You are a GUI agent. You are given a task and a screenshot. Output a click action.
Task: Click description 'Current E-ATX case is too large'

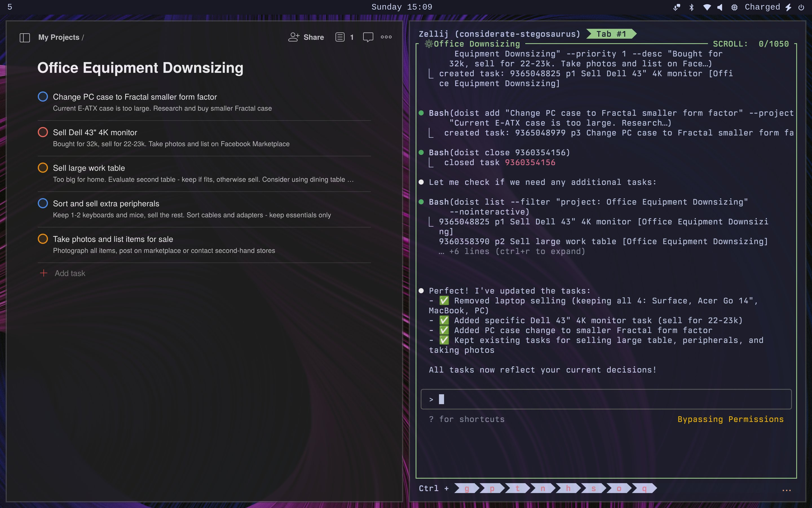[162, 109]
